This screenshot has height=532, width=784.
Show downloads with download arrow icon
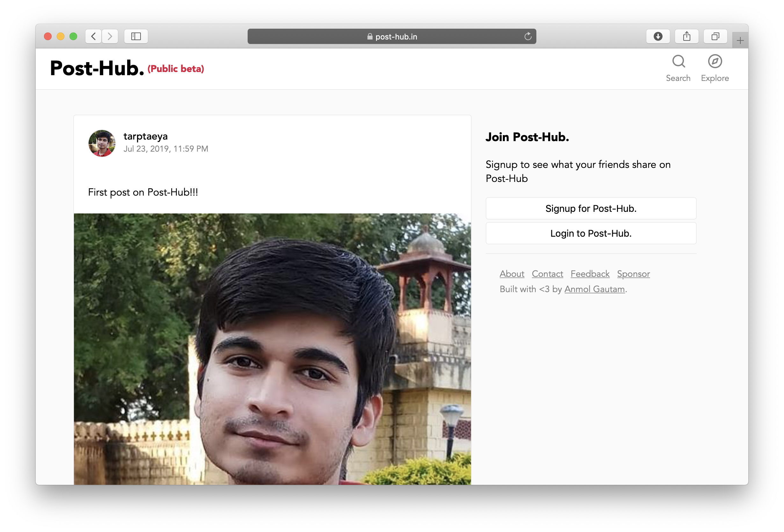pyautogui.click(x=658, y=36)
